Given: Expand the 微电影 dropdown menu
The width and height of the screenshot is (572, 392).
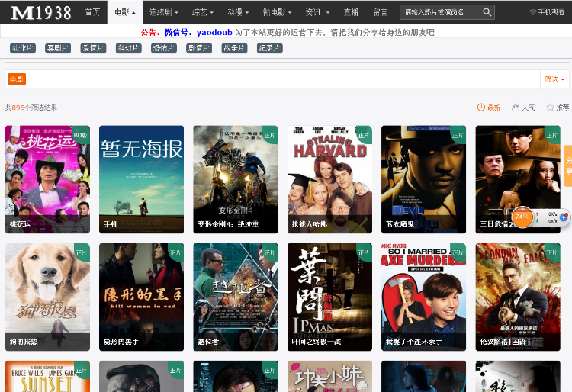Looking at the screenshot, I should [x=277, y=12].
